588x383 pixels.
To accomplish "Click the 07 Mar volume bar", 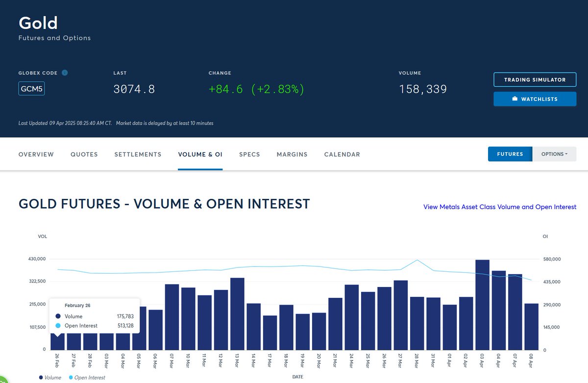I will tap(172, 317).
